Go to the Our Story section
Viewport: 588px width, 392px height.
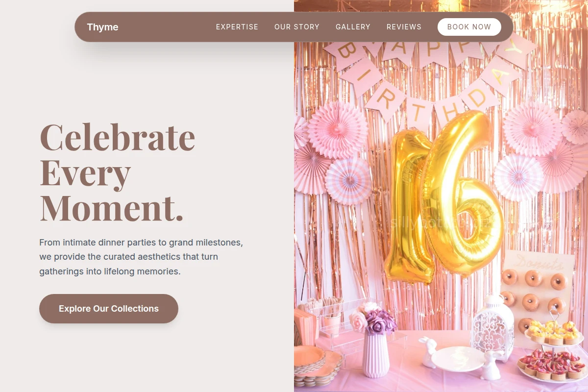point(297,27)
